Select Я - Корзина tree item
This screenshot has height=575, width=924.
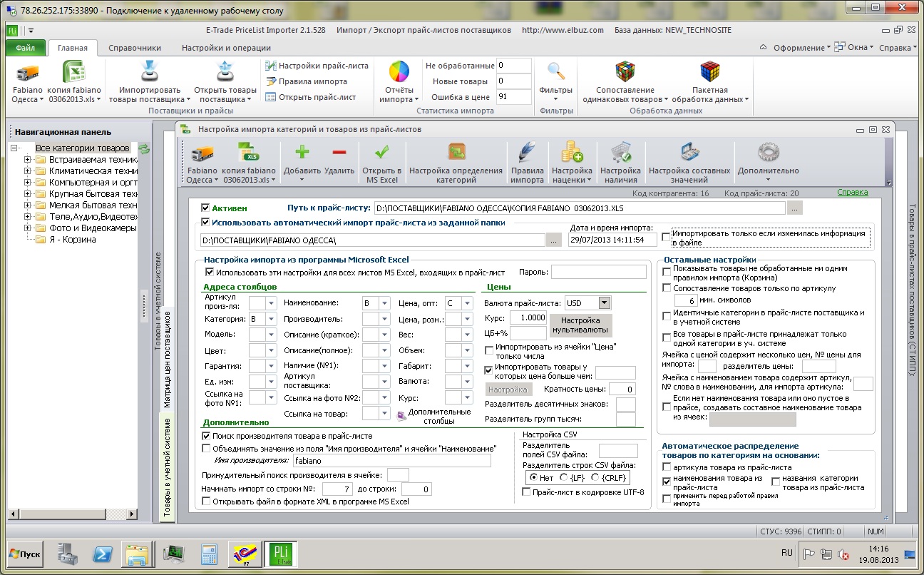pyautogui.click(x=72, y=239)
